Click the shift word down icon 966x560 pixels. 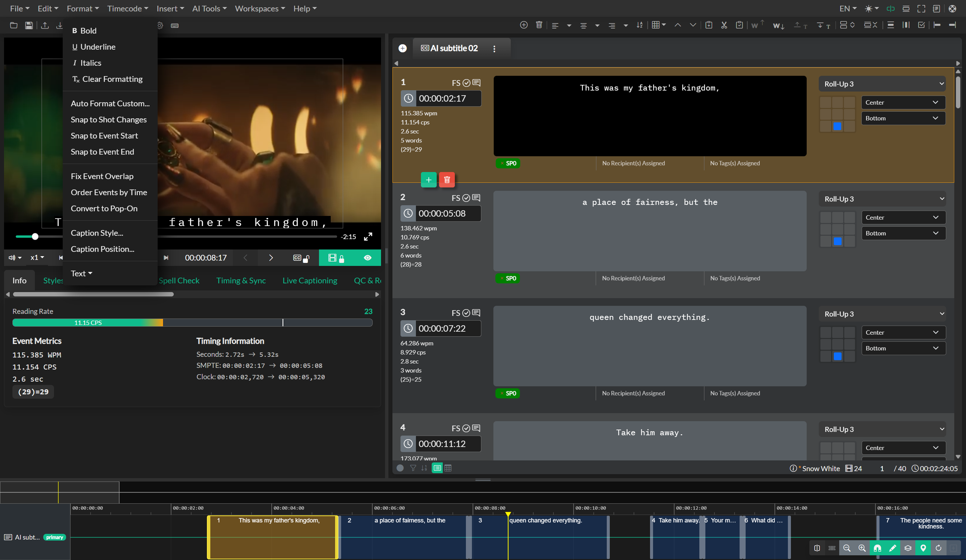tap(778, 25)
